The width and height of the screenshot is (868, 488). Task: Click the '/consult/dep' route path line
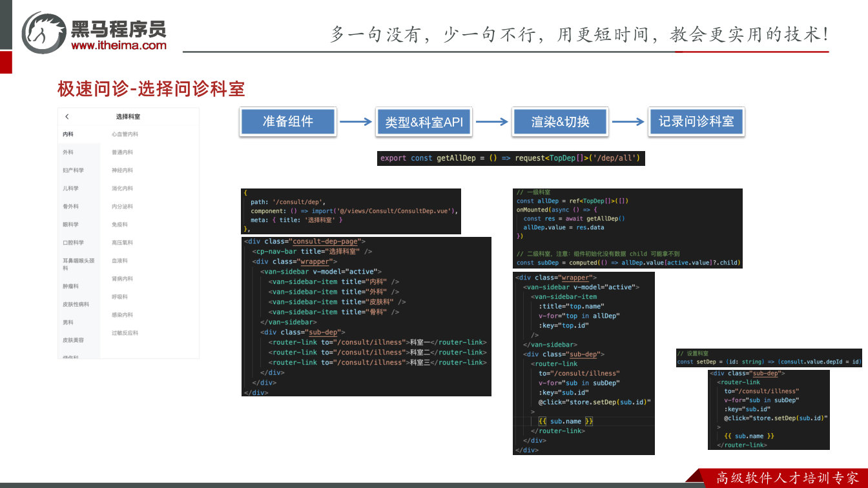288,201
